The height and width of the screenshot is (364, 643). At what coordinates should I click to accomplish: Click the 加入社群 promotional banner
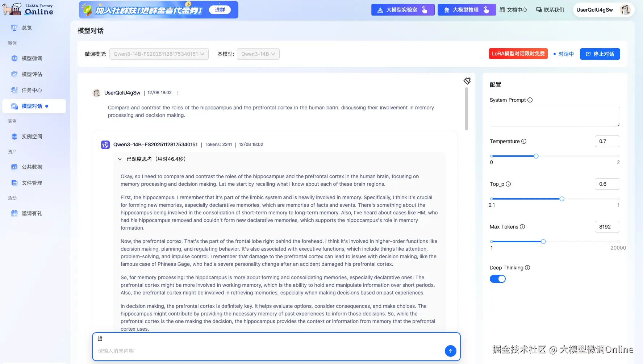[159, 10]
